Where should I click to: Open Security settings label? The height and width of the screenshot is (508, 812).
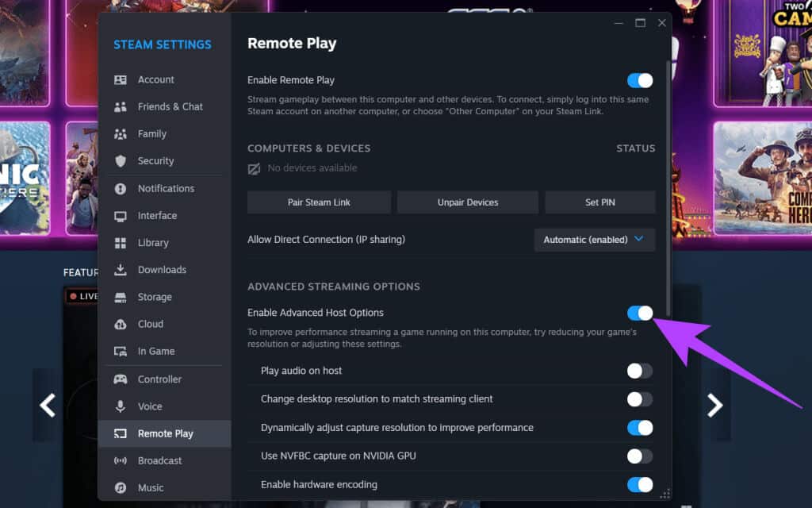coord(155,160)
